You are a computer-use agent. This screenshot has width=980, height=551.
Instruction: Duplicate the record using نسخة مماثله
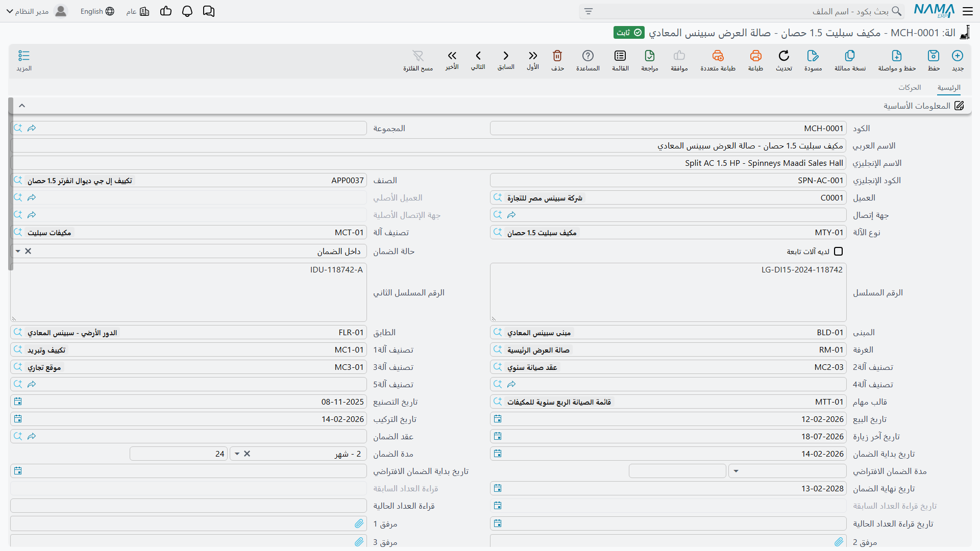850,60
